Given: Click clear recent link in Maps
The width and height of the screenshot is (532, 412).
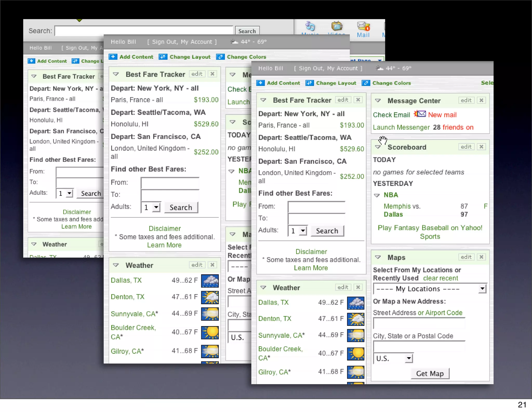Looking at the screenshot, I should click(x=441, y=278).
